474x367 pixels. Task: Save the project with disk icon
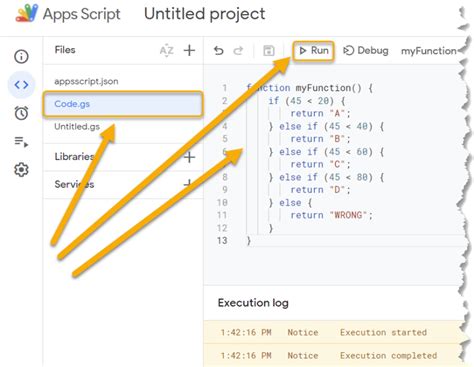click(269, 51)
